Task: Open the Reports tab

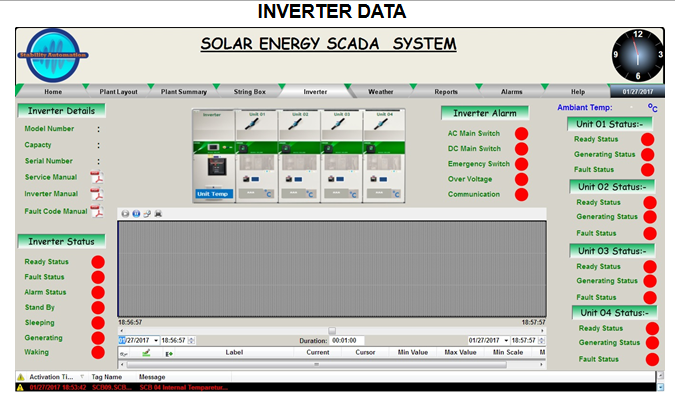Action: click(446, 92)
